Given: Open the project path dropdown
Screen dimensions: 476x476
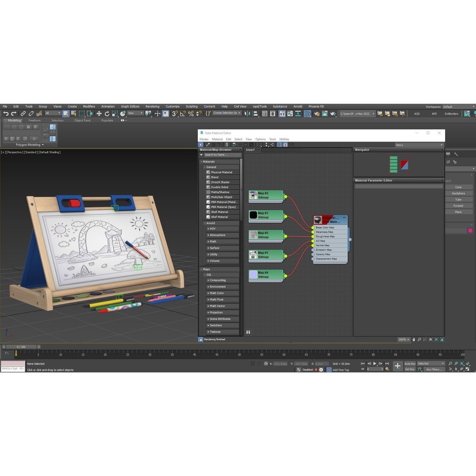Looking at the screenshot, I should [357, 114].
